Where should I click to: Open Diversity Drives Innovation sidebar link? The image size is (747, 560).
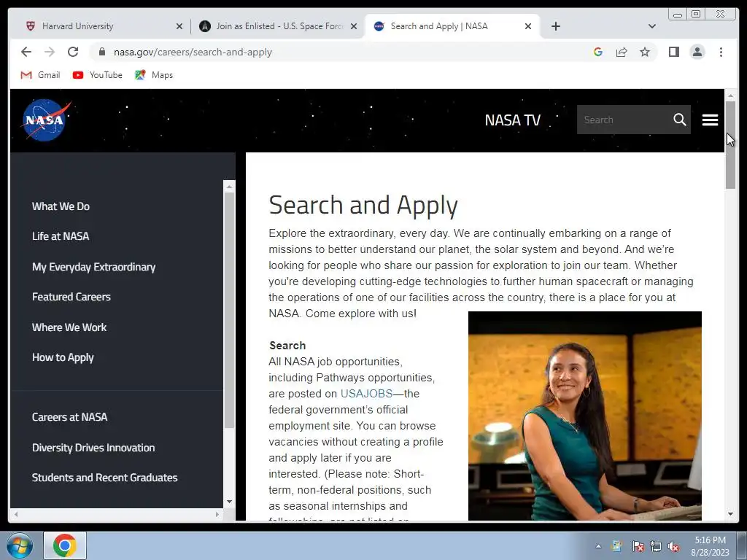coord(93,448)
